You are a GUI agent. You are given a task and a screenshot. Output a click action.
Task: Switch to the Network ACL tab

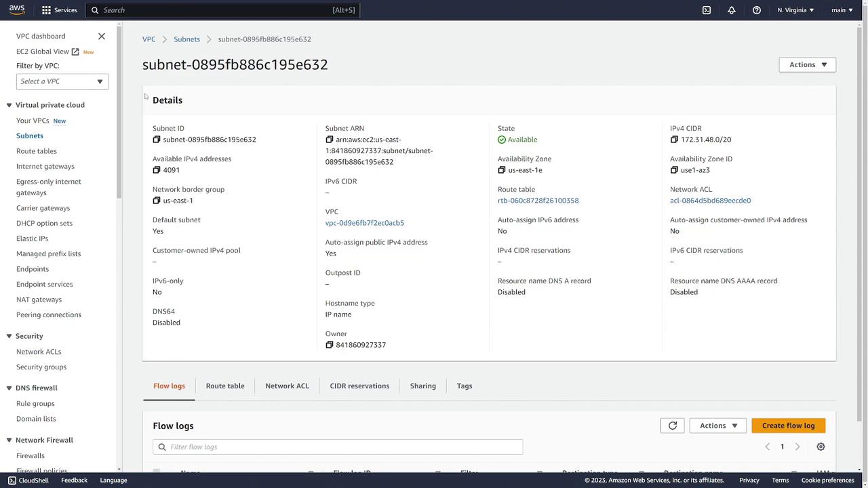287,386
